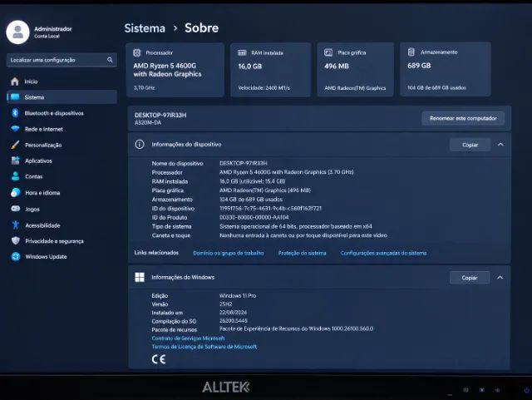This screenshot has width=532, height=400.
Task: Click the info icon beside Informações do dispositivo
Action: [x=140, y=145]
